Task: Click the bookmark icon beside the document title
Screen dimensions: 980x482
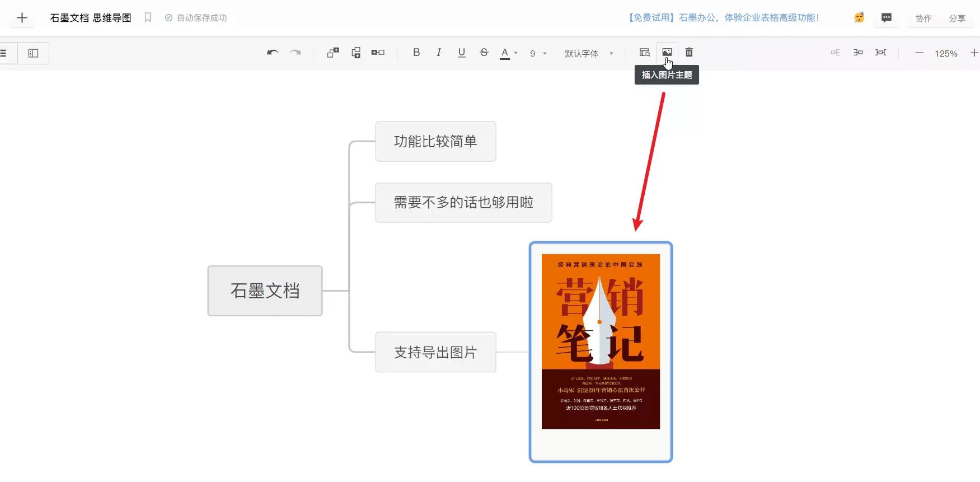Action: (148, 18)
